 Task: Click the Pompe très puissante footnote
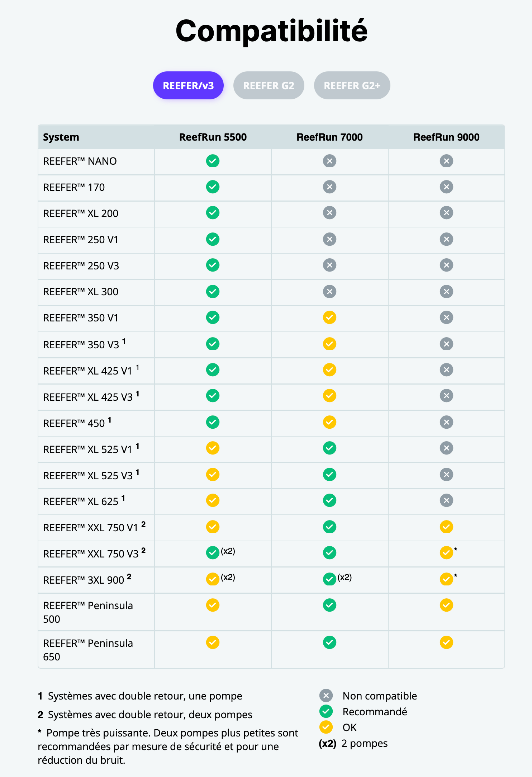tap(168, 747)
